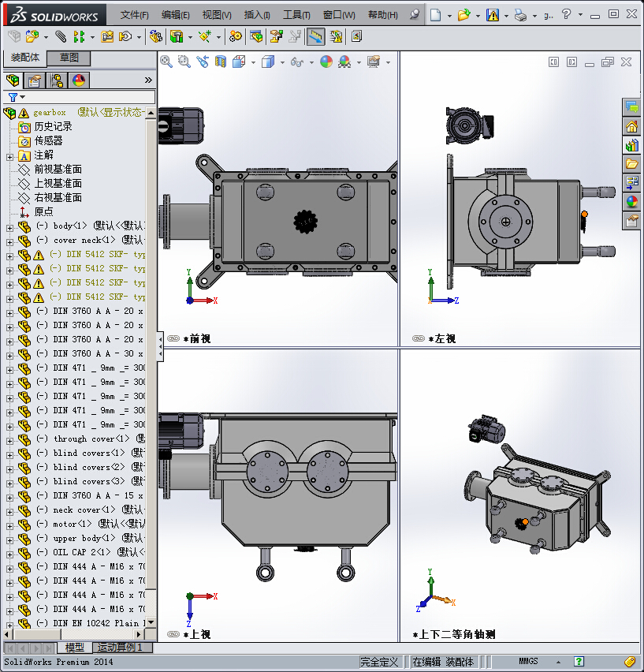Select the 前视基准面 plane
Screen dimensions: 644x672
[58, 170]
